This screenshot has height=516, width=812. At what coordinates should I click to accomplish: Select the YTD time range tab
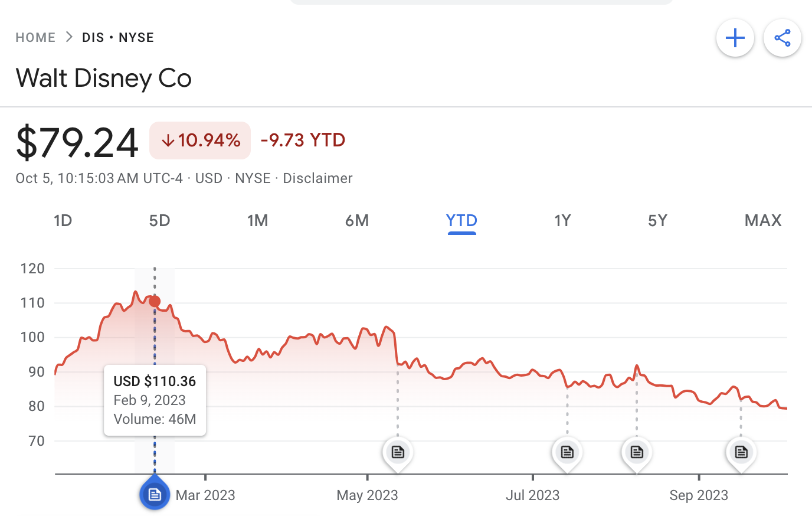(461, 221)
